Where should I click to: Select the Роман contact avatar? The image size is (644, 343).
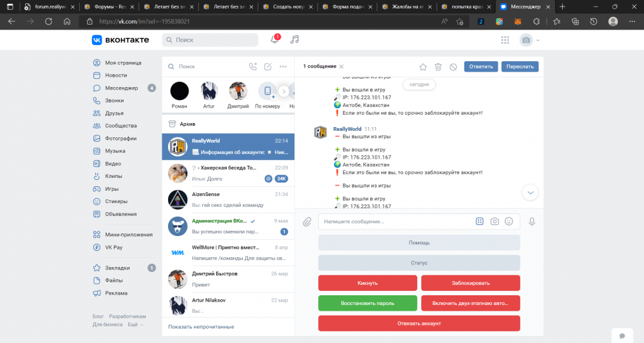pos(180,92)
